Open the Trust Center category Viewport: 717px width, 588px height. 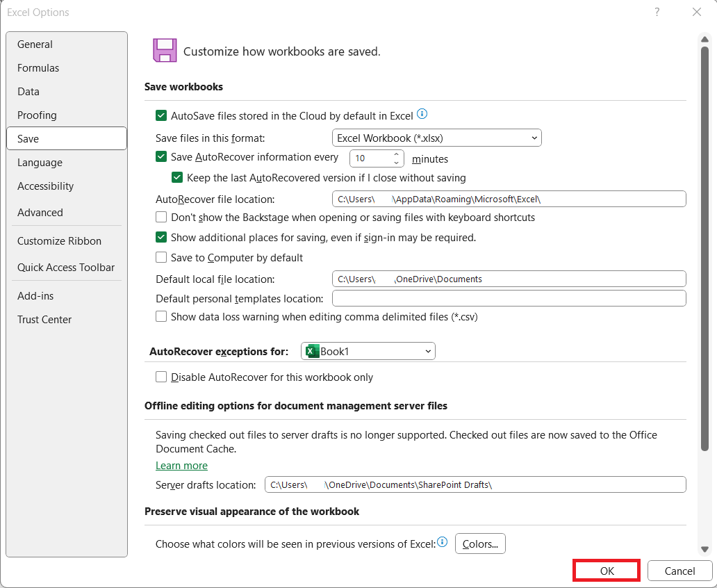coord(67,320)
